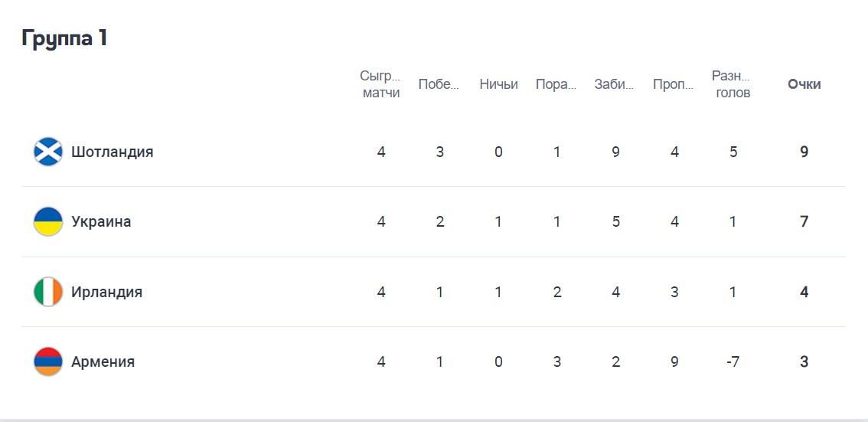Click the Сыгр... матчи column header

point(380,84)
